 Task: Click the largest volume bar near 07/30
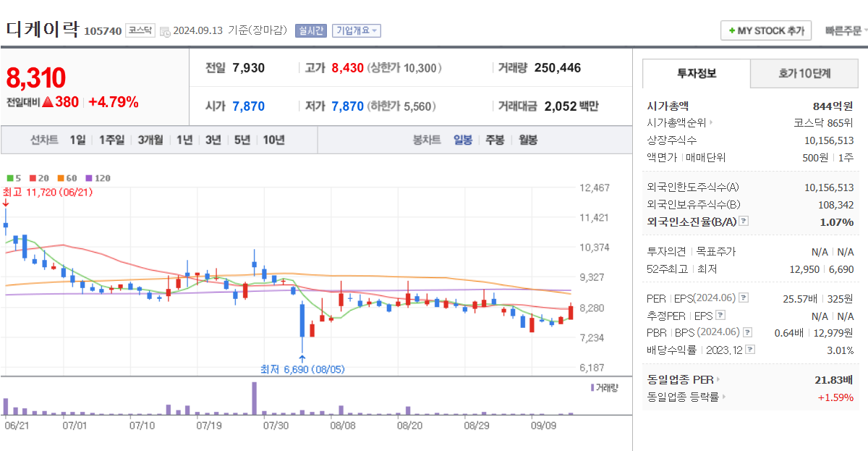pos(255,399)
